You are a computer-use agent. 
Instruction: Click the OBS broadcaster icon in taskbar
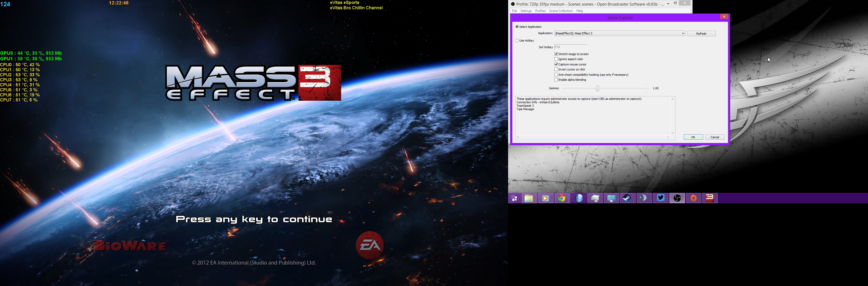676,198
